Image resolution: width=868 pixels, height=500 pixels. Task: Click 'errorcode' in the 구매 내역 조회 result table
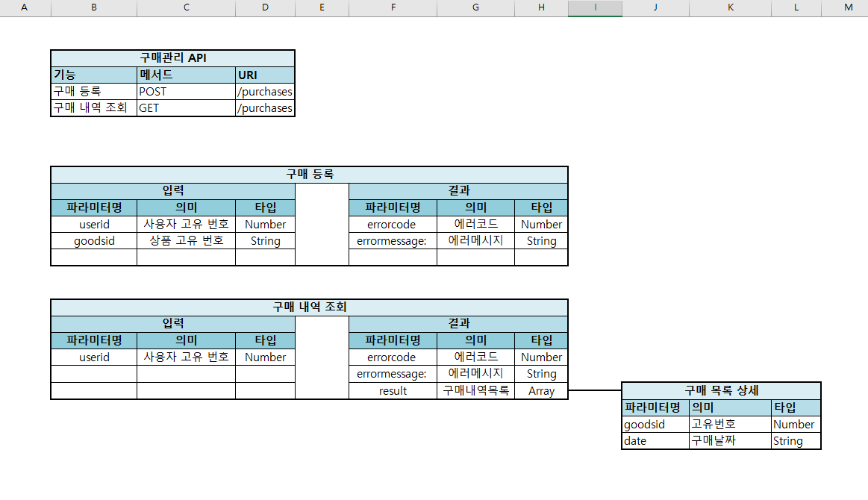[x=393, y=357]
